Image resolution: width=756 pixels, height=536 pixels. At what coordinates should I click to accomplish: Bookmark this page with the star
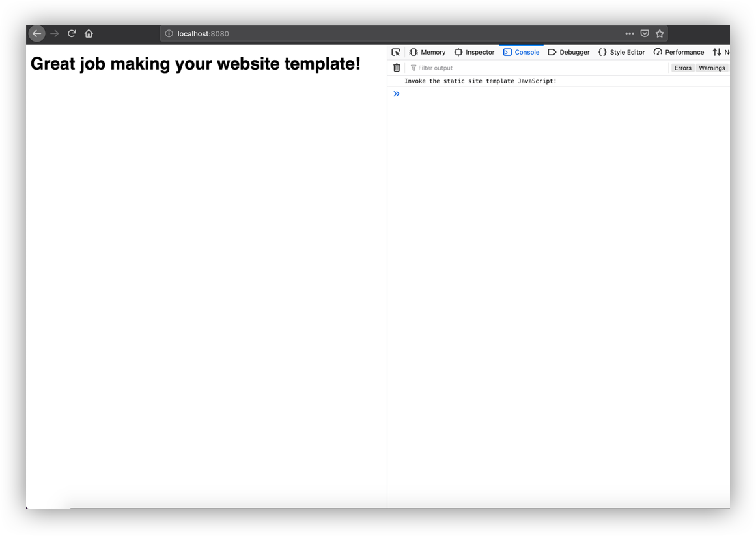660,33
